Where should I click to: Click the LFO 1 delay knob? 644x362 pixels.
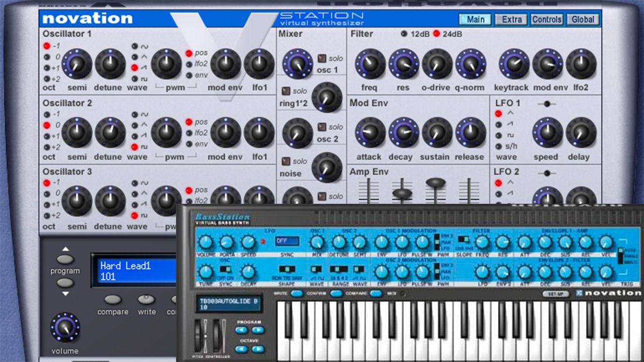pyautogui.click(x=581, y=133)
